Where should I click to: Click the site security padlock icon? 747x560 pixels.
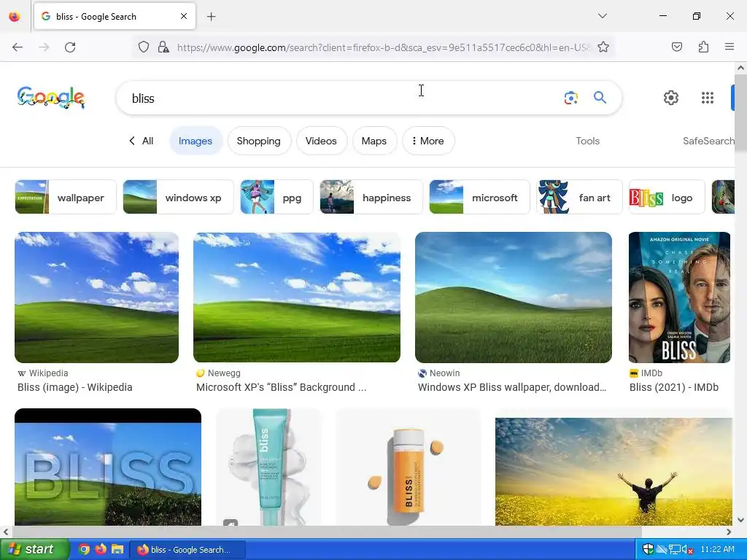coord(163,47)
